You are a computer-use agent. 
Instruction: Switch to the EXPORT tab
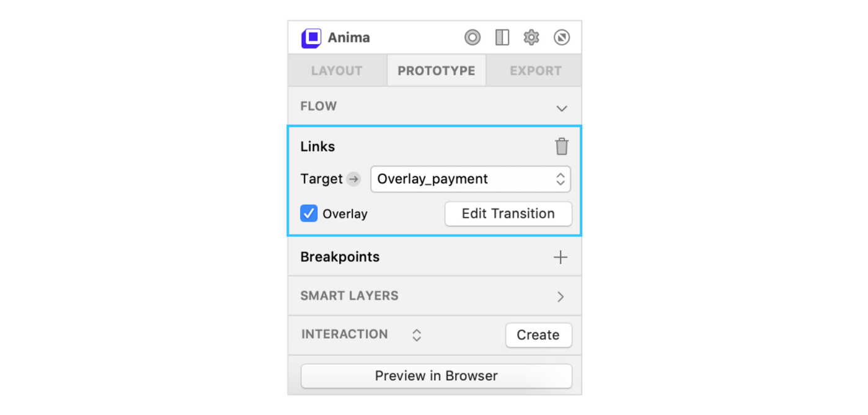(535, 71)
